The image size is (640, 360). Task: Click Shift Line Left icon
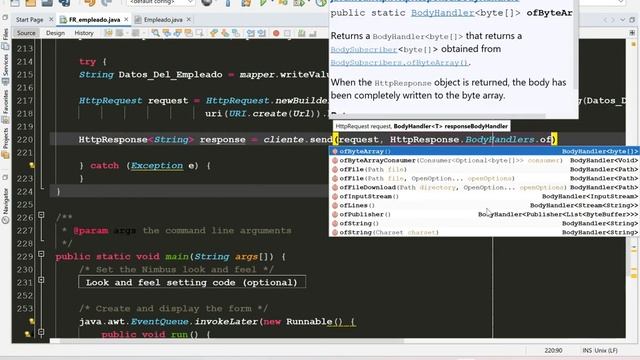[251, 33]
